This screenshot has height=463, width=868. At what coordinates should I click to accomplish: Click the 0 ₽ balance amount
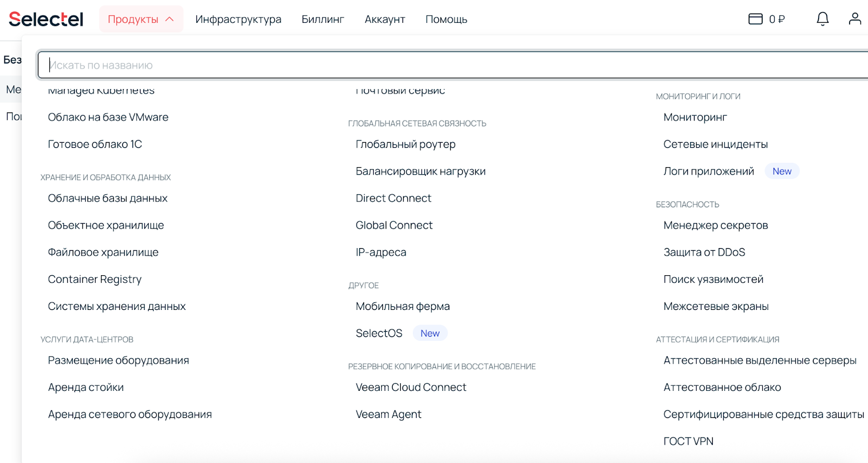[x=777, y=19]
